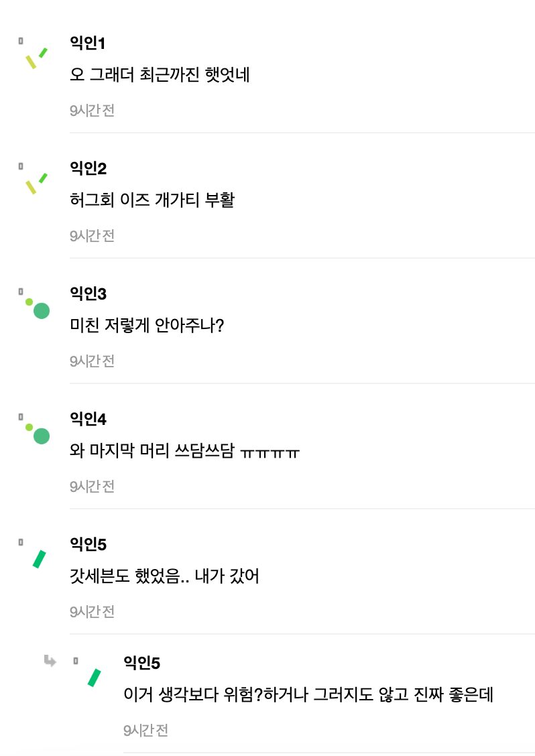Click the timestamp below the indented reply
Image resolution: width=535 pixels, height=756 pixels.
click(145, 731)
